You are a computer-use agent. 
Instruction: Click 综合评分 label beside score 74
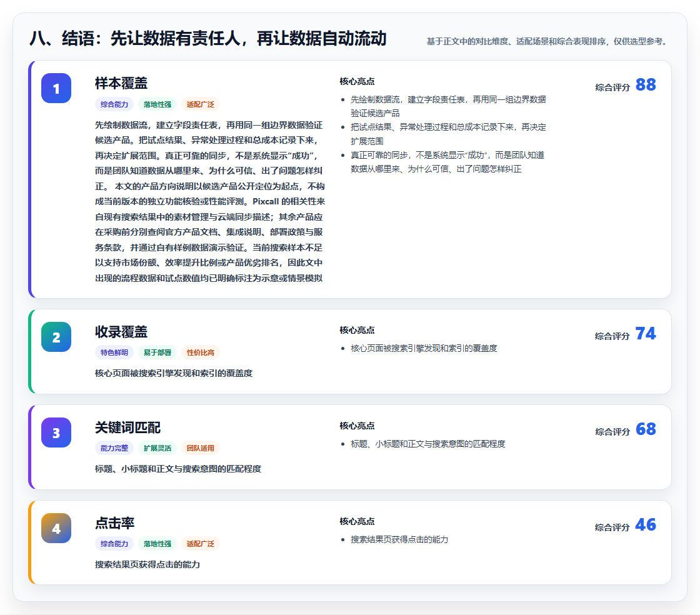coord(612,336)
